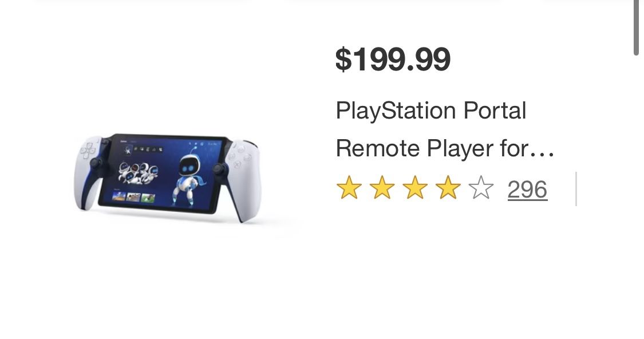Open the PlayStation Portal product title
The width and height of the screenshot is (644, 339).
430,111
